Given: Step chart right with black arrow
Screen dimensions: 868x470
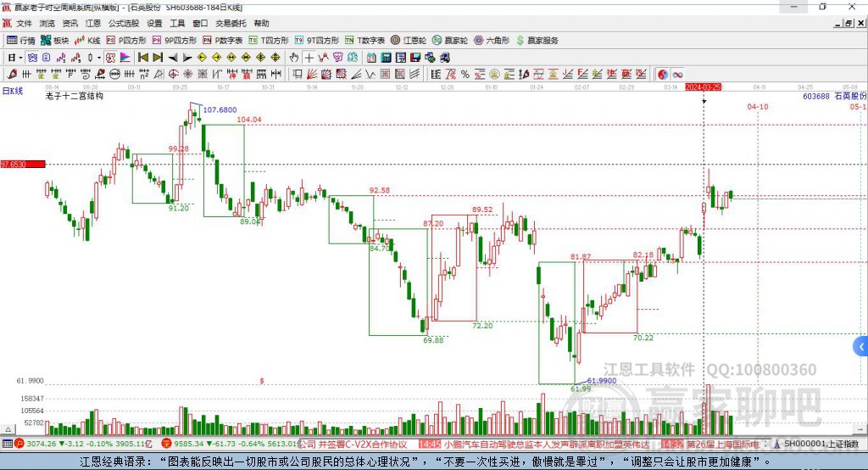Looking at the screenshot, I should 187,58.
